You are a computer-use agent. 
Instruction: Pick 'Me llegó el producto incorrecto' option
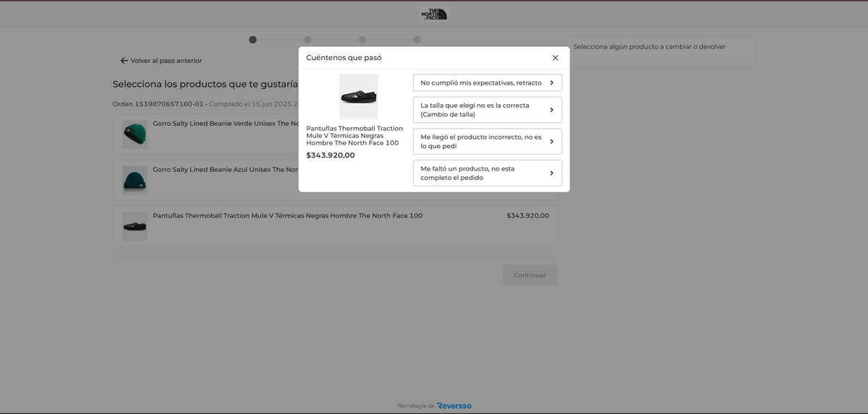488,142
